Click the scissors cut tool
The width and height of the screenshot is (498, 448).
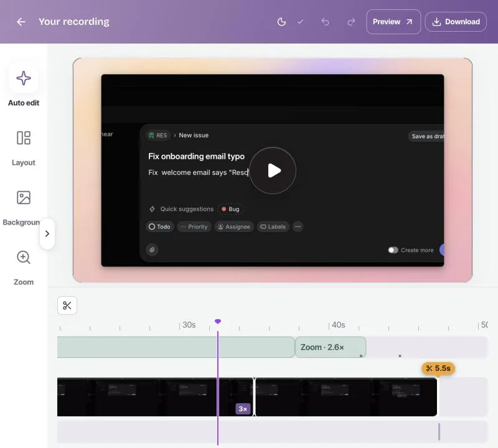(x=67, y=306)
